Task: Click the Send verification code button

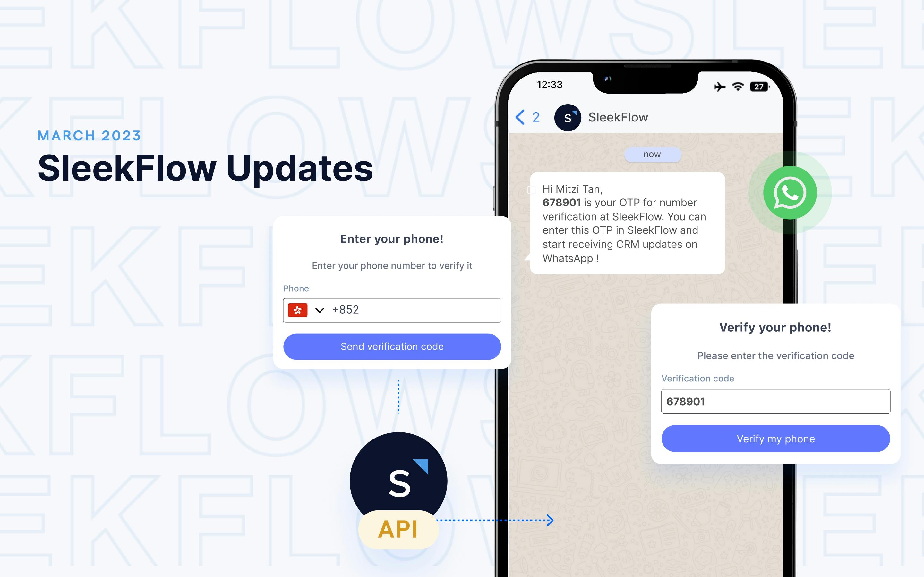Action: pos(392,346)
